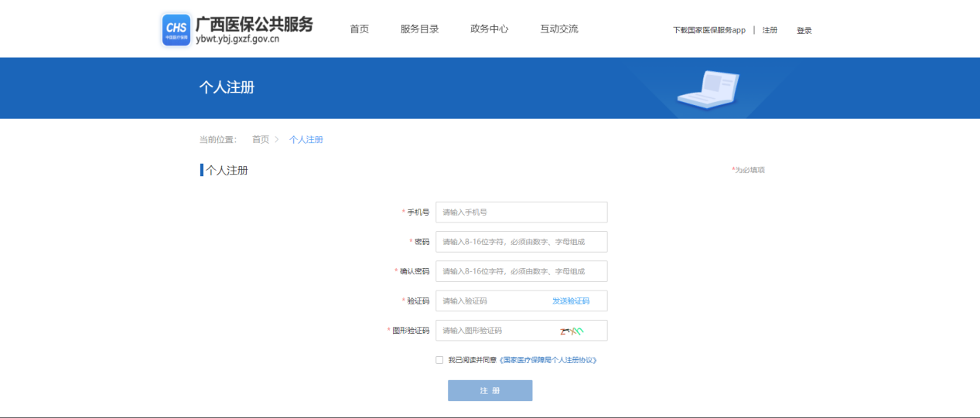Click 个人注册 in the breadcrumb
The width and height of the screenshot is (980, 418).
pyautogui.click(x=306, y=140)
